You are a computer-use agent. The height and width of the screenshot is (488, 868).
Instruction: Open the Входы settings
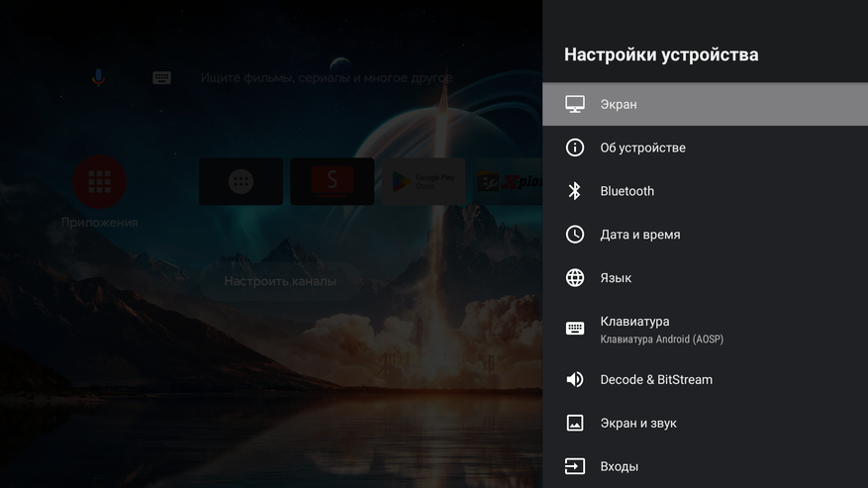pos(705,466)
